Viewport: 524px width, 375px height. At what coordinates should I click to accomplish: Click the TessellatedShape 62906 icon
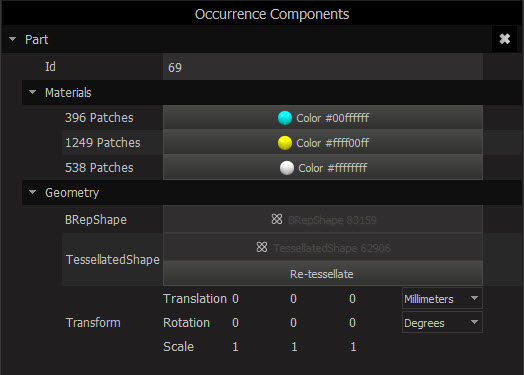[262, 247]
